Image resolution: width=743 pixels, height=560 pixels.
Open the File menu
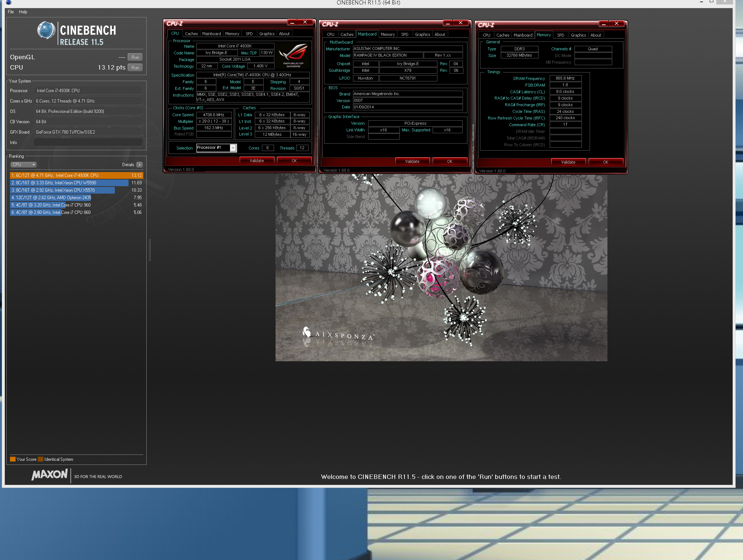(x=11, y=12)
